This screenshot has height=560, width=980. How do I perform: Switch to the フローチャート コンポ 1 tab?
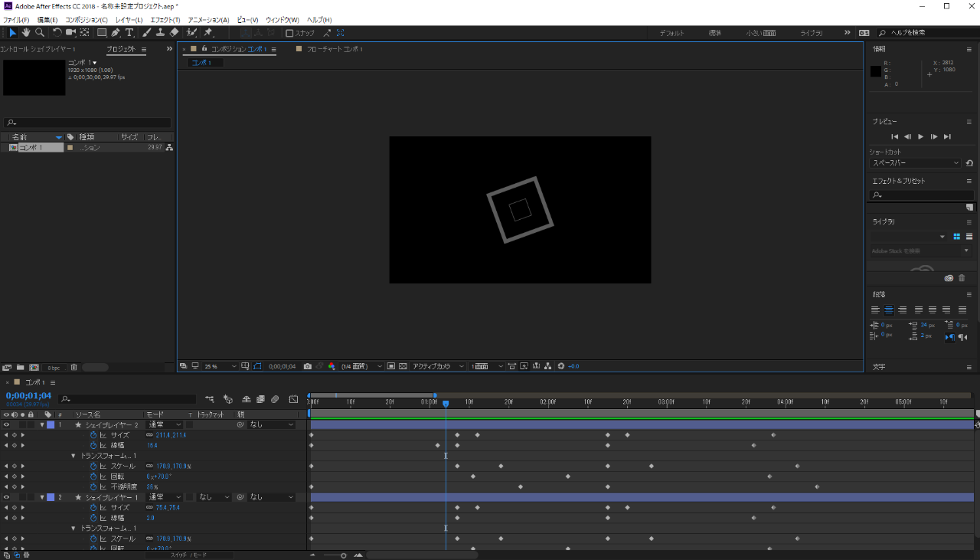click(x=335, y=49)
